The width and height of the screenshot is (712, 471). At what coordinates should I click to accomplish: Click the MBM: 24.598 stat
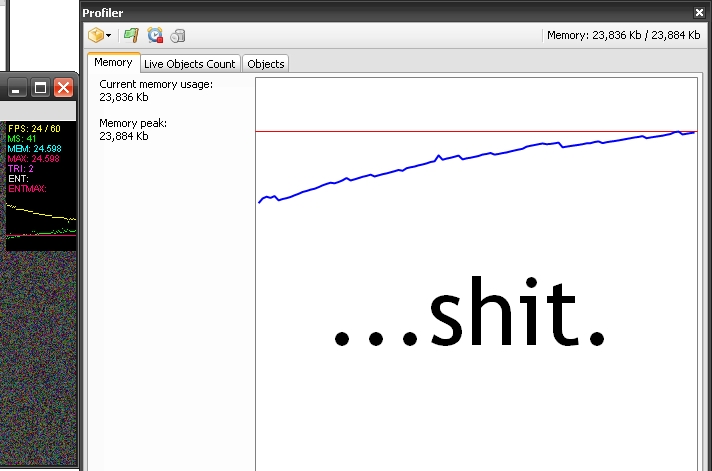click(x=34, y=149)
